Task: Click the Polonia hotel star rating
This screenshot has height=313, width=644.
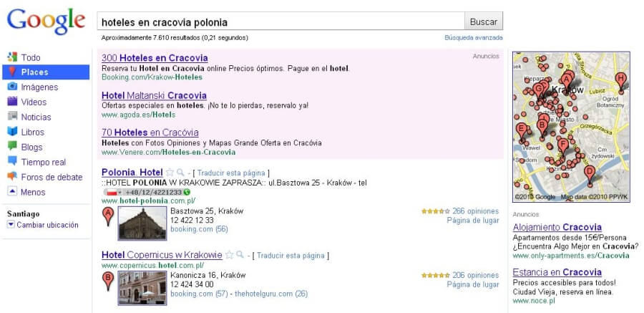Action: [435, 211]
